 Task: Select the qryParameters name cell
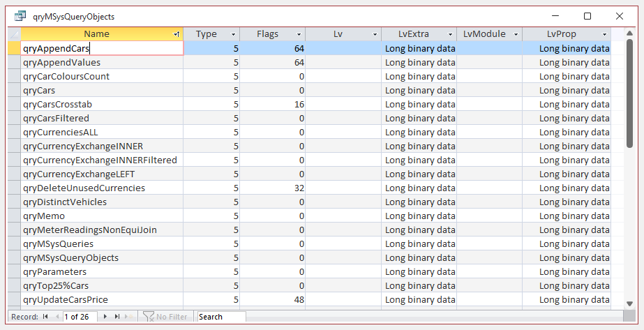click(102, 271)
